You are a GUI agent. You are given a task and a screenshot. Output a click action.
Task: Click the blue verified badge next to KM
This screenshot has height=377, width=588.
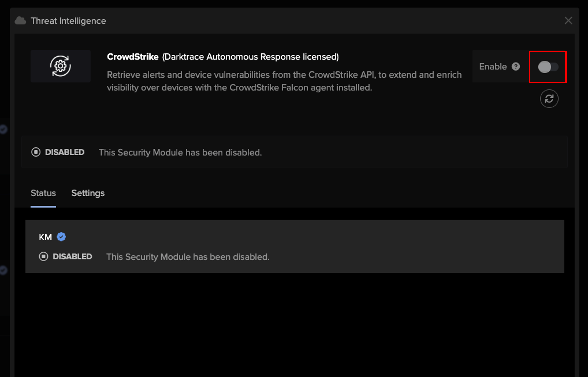(x=61, y=237)
